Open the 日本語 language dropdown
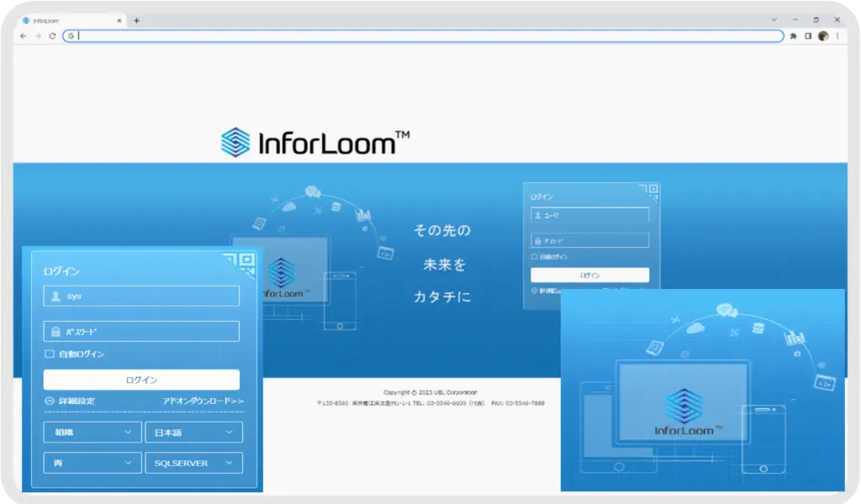Viewport: 861px width, 504px height. [x=193, y=432]
